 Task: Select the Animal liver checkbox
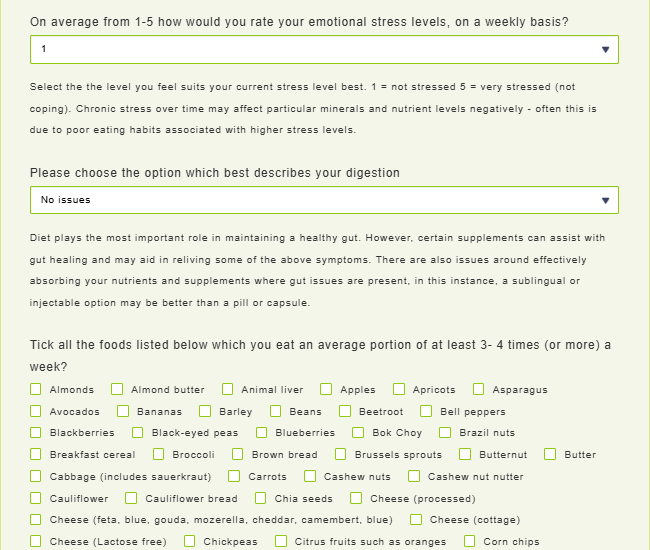pyautogui.click(x=228, y=389)
